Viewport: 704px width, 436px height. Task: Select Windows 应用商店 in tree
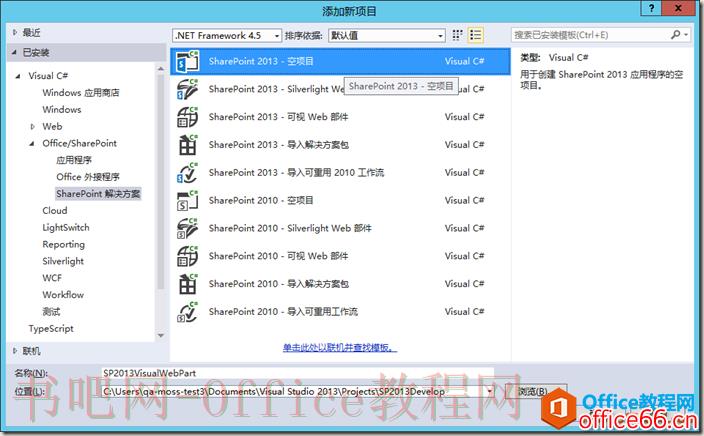tap(81, 93)
